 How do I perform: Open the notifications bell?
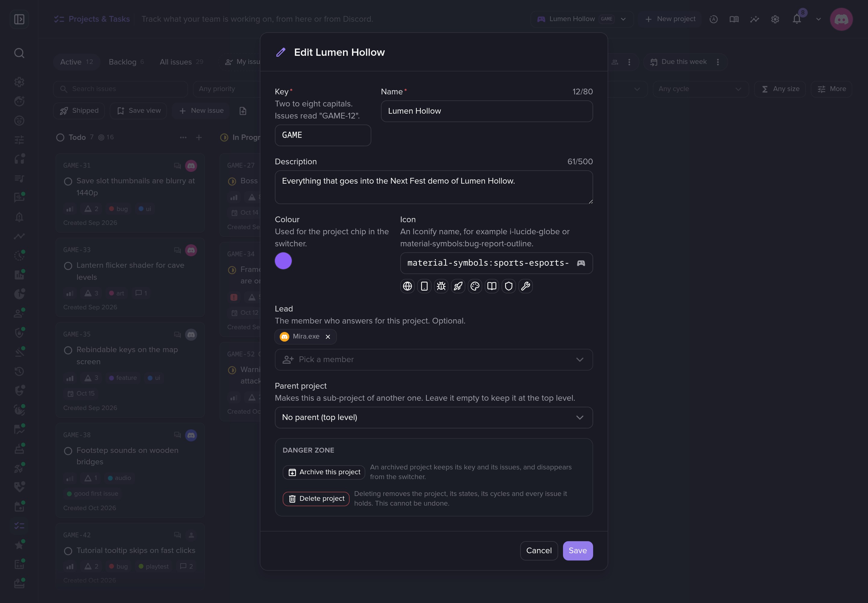pos(797,19)
